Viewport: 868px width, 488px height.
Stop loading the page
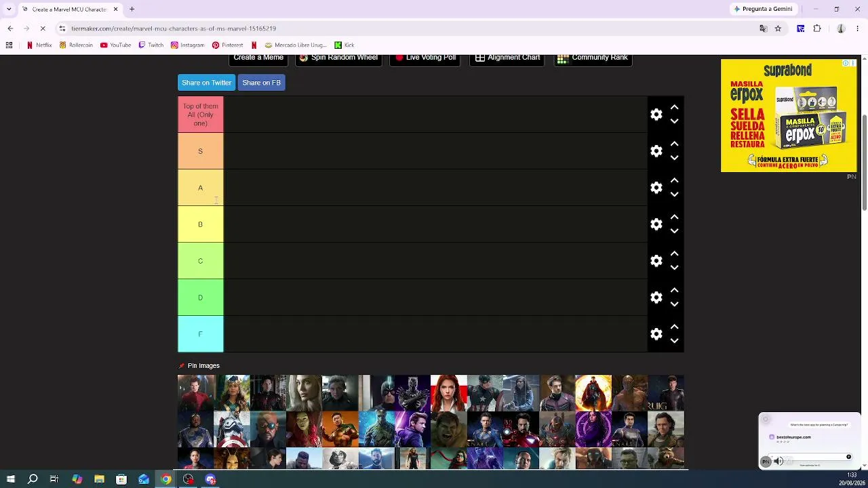click(42, 28)
